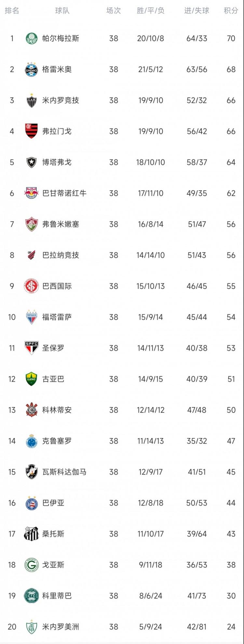Click the Cruzeiro blue crest
This screenshot has width=244, height=644.
32,441
